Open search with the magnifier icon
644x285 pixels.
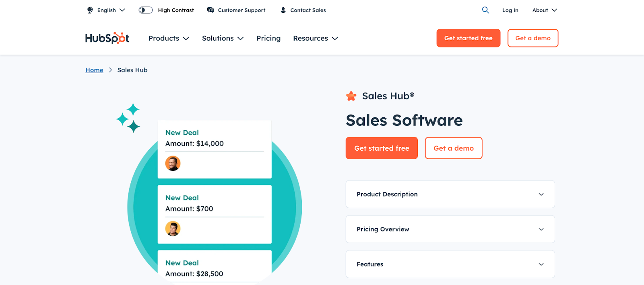tap(485, 10)
